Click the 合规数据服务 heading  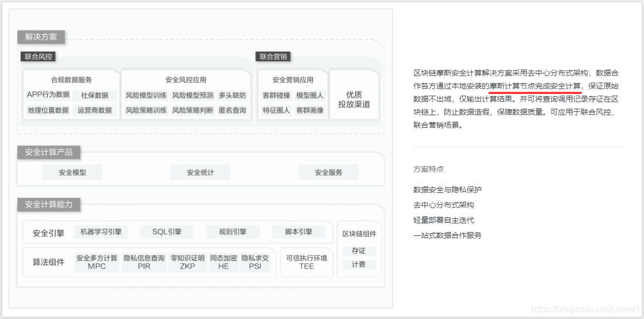tap(72, 80)
